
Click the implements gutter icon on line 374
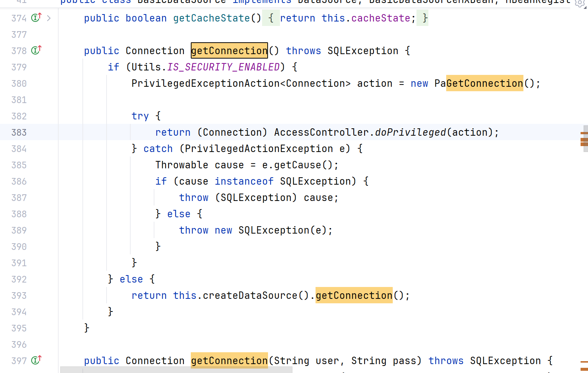36,17
